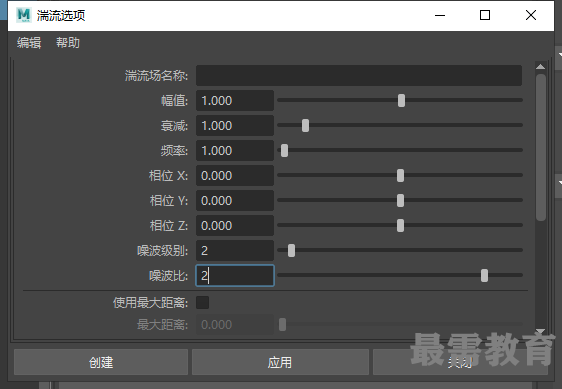Click the 相位 Z value field

235,226
